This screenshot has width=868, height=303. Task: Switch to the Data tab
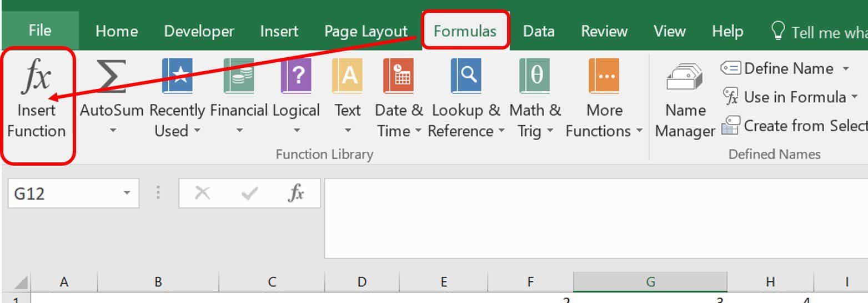point(539,31)
